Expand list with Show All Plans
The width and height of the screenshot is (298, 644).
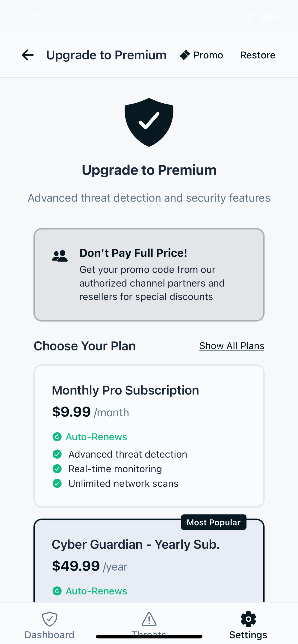tap(231, 346)
